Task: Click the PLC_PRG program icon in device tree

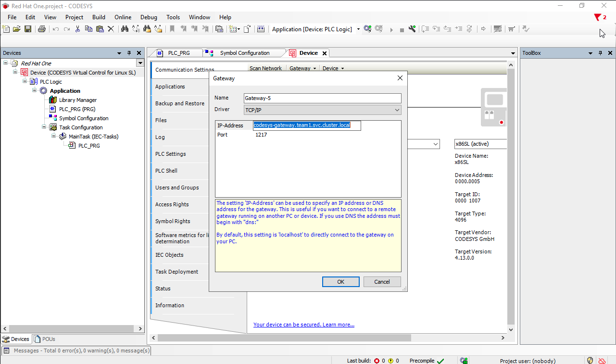Action: pos(53,109)
